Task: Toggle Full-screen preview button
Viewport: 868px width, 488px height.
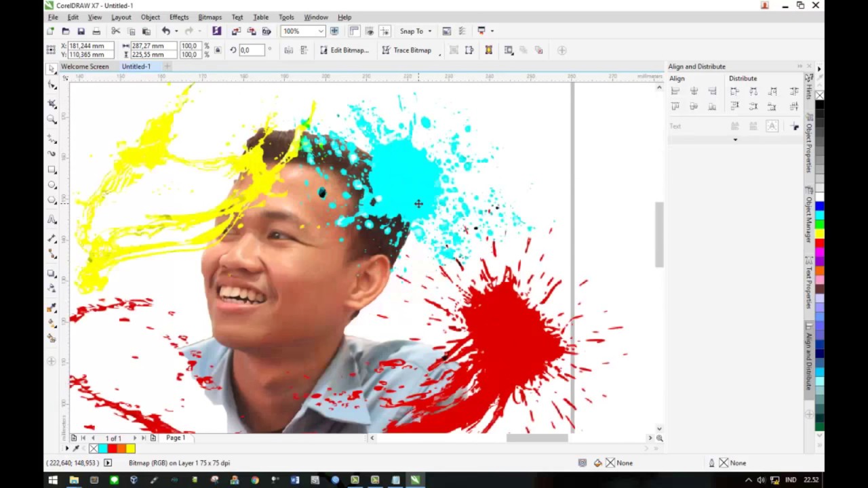Action: tap(334, 31)
